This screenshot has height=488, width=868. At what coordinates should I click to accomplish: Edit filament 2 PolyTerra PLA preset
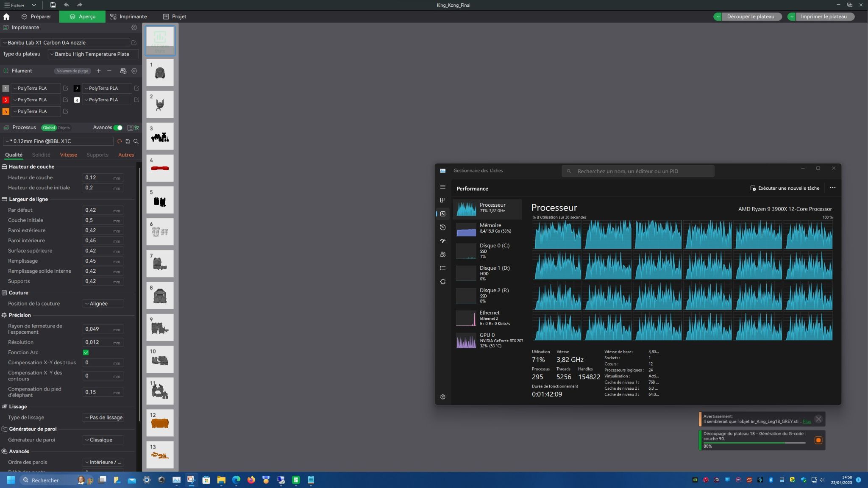point(136,89)
